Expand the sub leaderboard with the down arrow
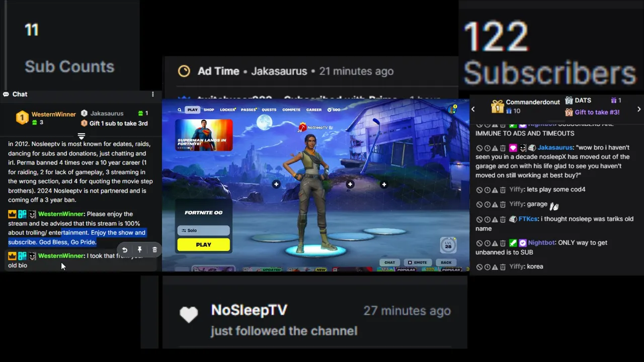 tap(81, 136)
